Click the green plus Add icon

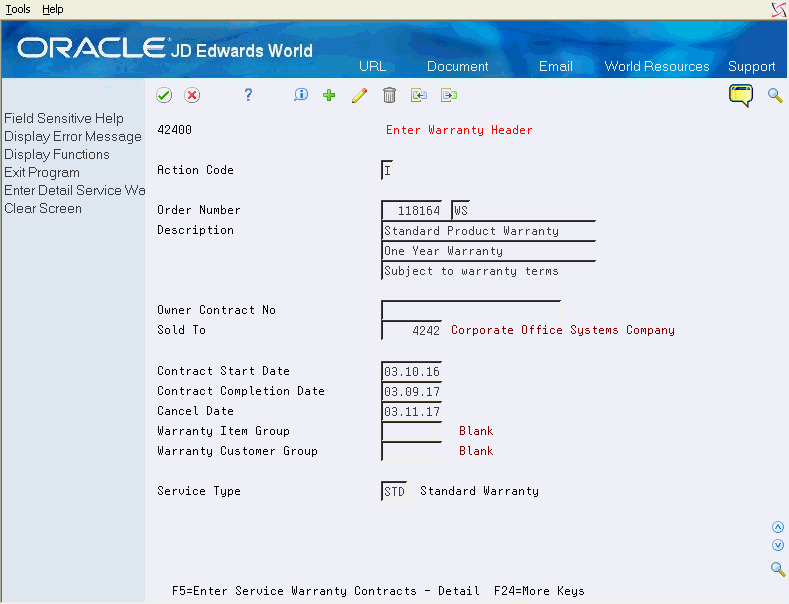click(x=329, y=95)
